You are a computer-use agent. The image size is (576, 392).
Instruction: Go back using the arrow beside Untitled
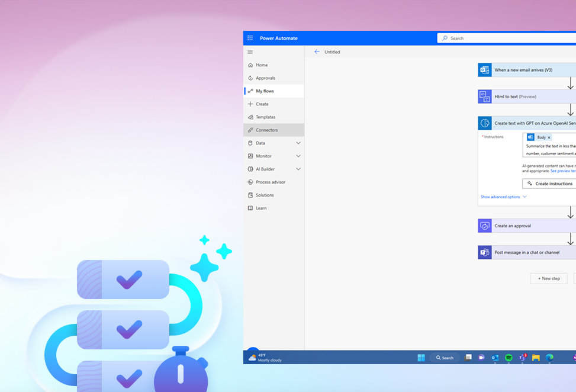(x=317, y=52)
